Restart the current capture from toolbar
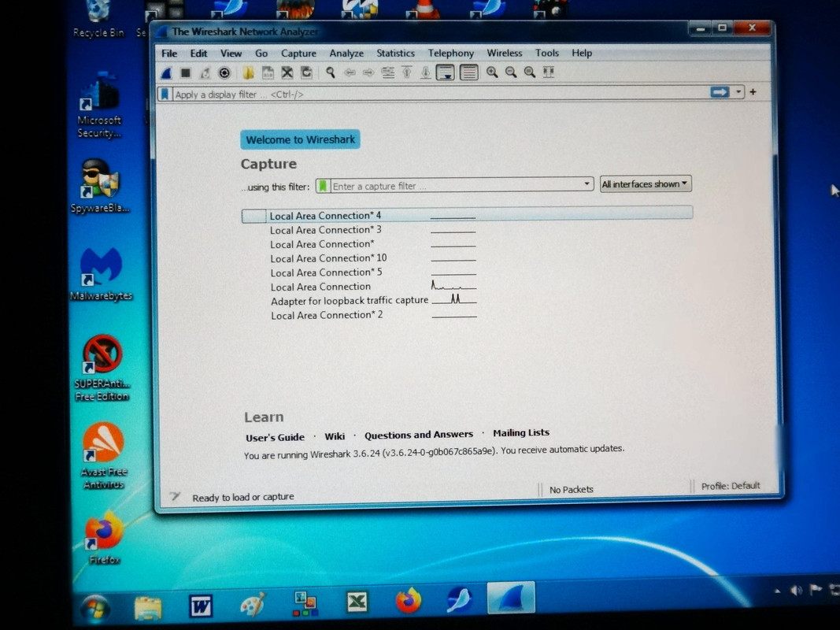This screenshot has width=840, height=630. [205, 73]
